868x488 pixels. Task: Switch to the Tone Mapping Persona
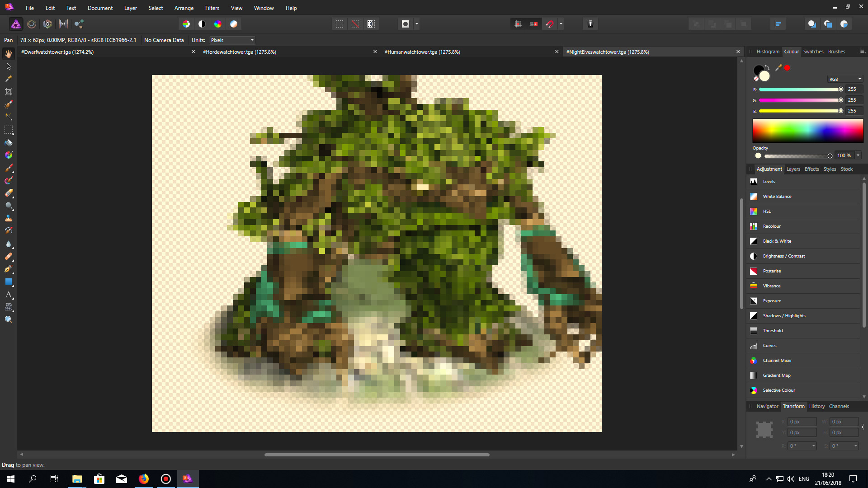(x=63, y=24)
